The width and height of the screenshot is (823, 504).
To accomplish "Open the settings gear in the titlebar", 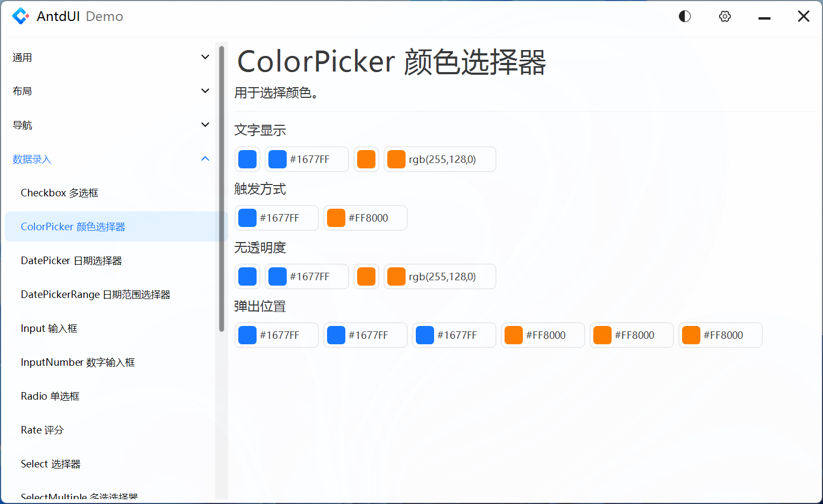I will click(x=725, y=16).
